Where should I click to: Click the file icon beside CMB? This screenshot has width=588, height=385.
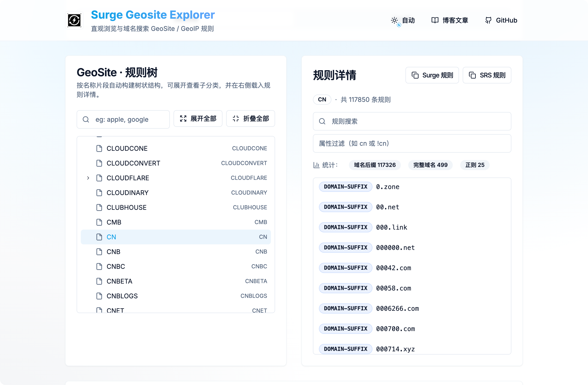click(x=99, y=222)
